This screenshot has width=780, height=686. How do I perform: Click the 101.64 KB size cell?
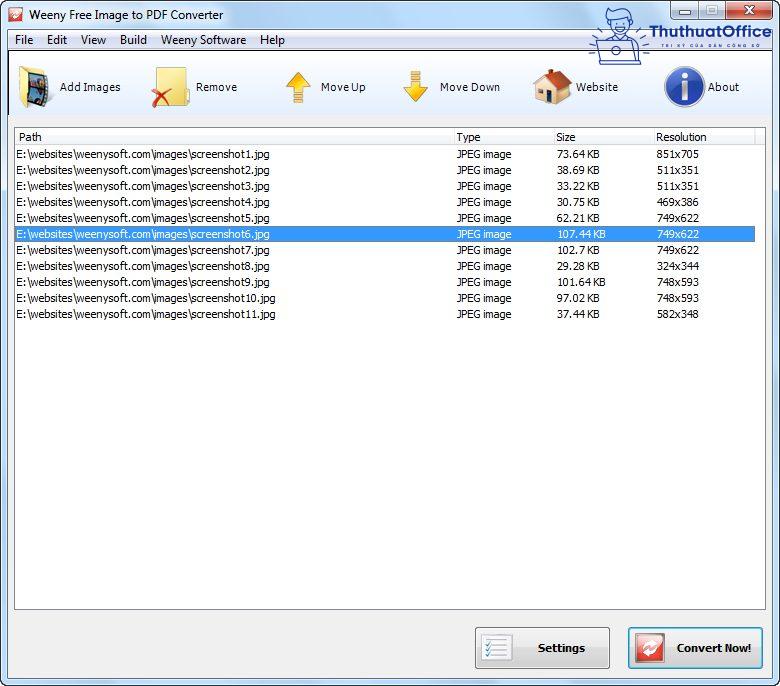[581, 282]
